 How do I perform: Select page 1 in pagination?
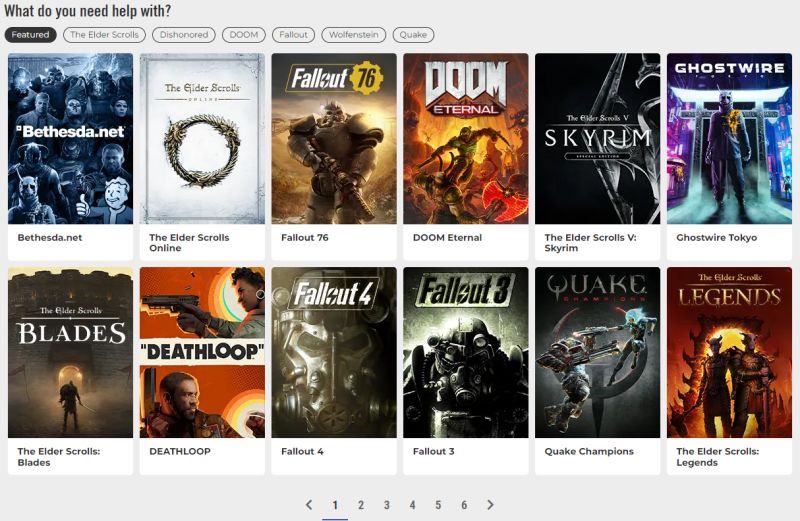[335, 505]
